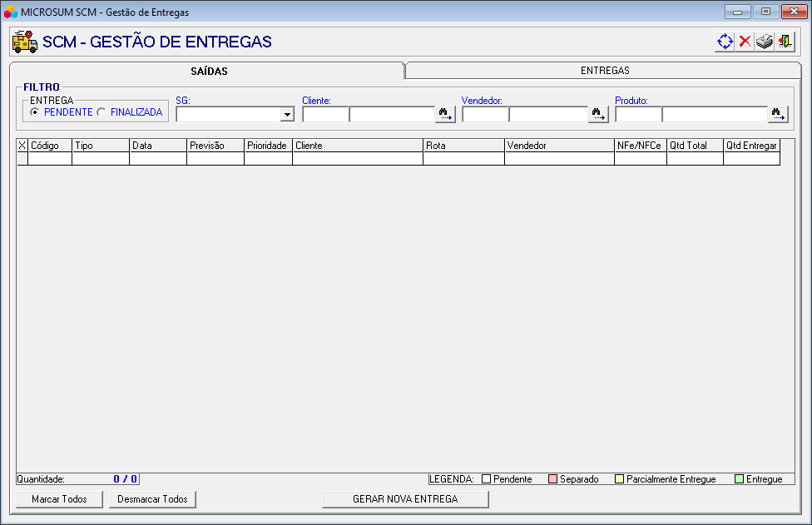The width and height of the screenshot is (812, 525).
Task: Open the Produto search binoculars button
Action: [778, 114]
